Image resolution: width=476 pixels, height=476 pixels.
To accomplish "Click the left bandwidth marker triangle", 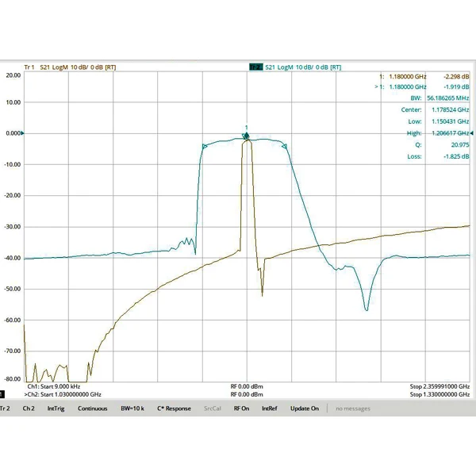I will point(205,147).
